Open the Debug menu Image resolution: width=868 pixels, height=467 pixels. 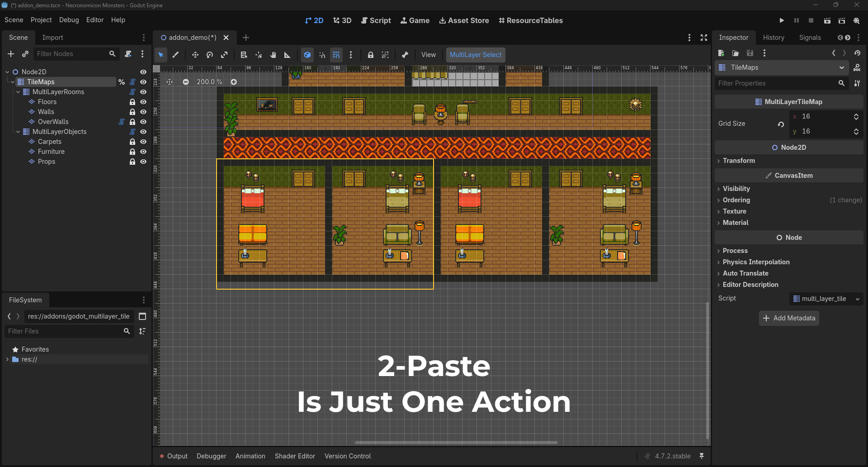pos(69,20)
